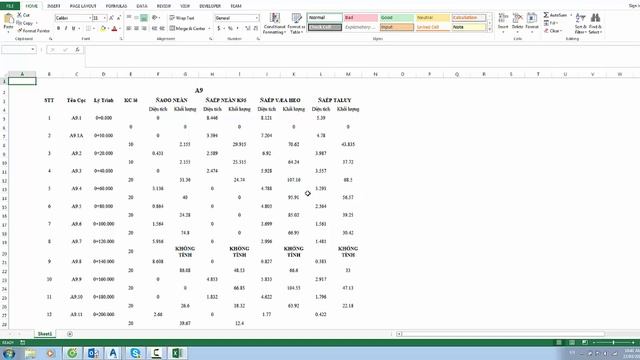Click the Insert Function fx icon

tap(77, 50)
